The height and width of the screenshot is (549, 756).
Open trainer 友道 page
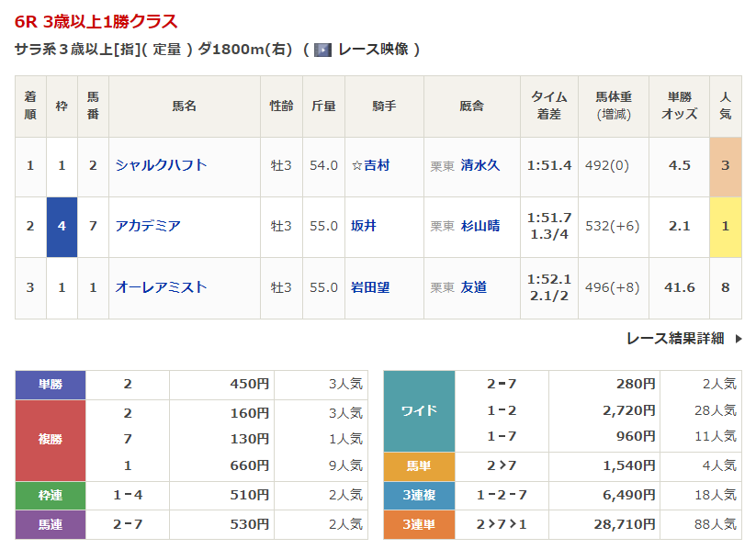pyautogui.click(x=473, y=287)
